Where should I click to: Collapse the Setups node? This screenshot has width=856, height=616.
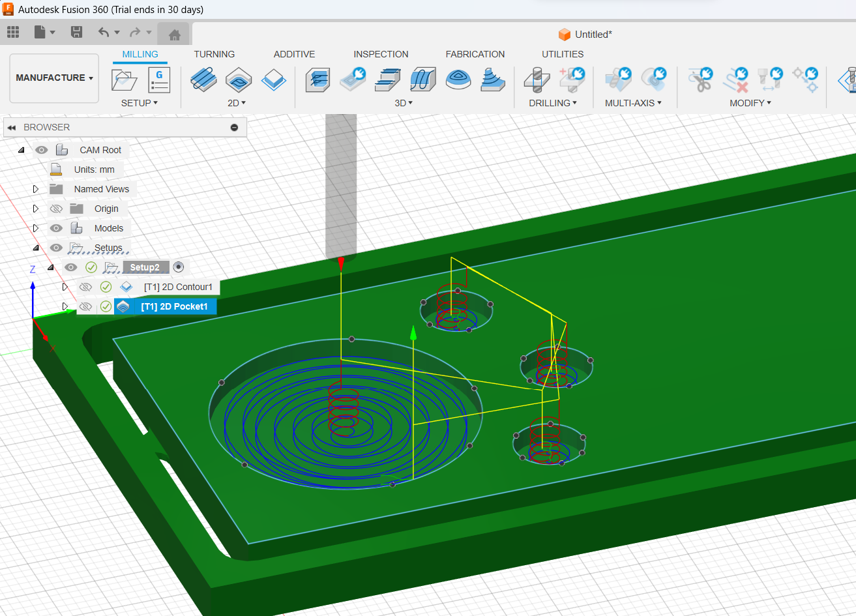(x=36, y=248)
